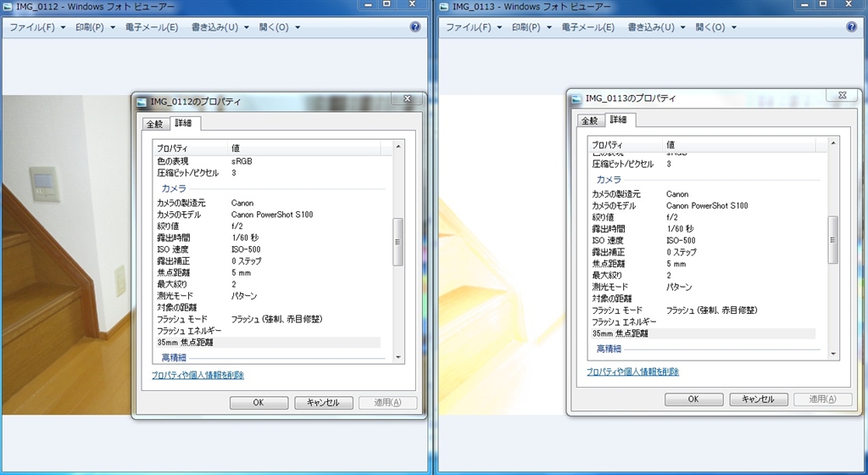Viewport: 868px width, 475px height.
Task: Open ファイル(F) menu in IMG_0113 window
Action: (473, 27)
